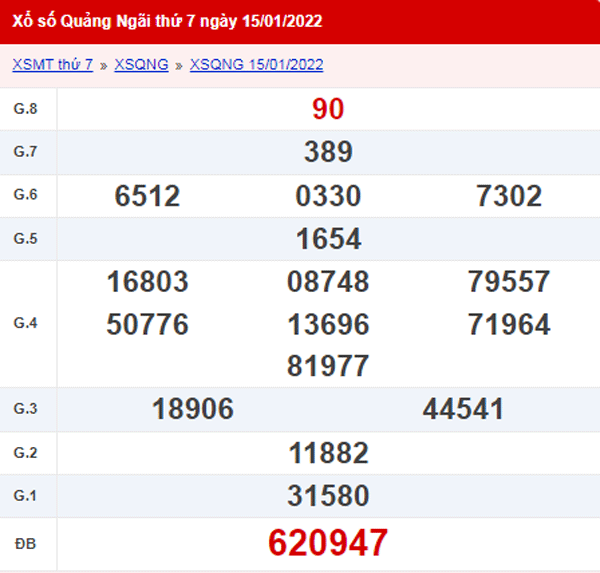Screen dimensions: 600x573
Task: Select the G.2 number 11882
Action: pos(328,453)
